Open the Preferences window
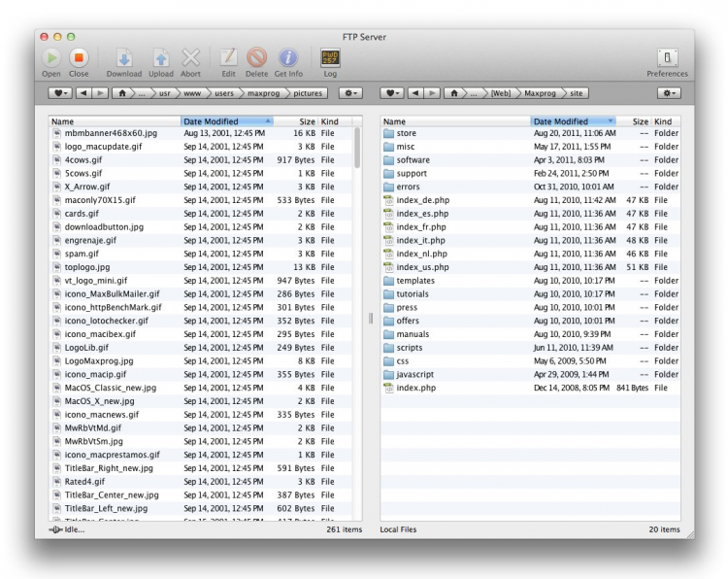Screen dimensions: 728x579 point(667,58)
